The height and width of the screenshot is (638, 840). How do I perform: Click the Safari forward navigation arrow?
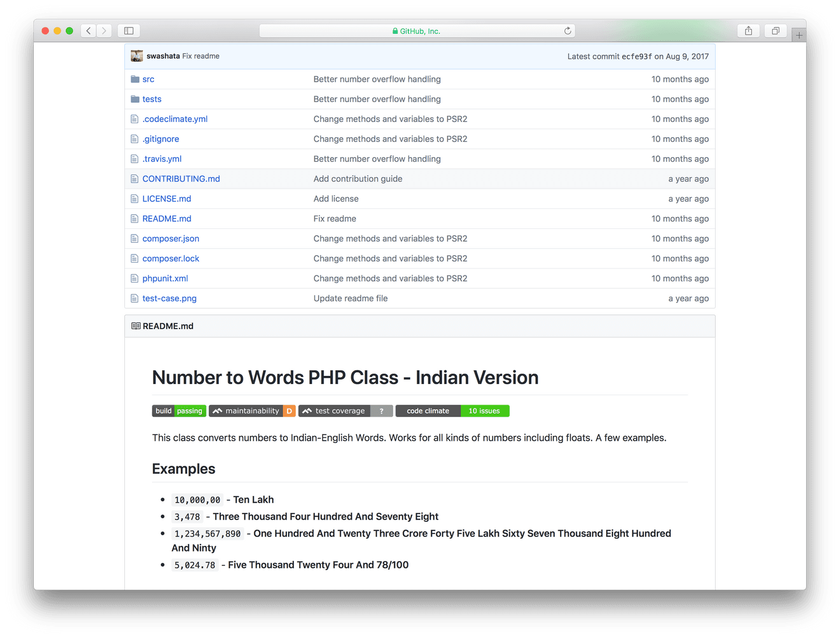(x=104, y=31)
